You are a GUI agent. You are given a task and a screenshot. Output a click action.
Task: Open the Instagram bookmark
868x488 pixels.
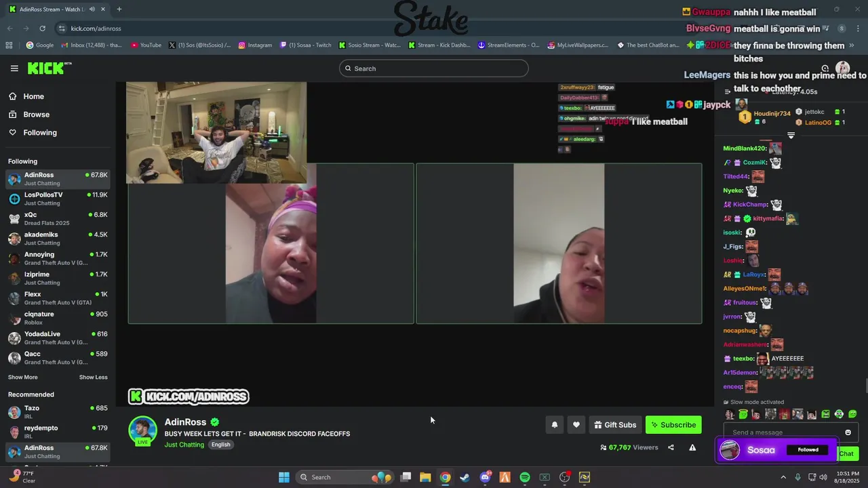pyautogui.click(x=254, y=45)
